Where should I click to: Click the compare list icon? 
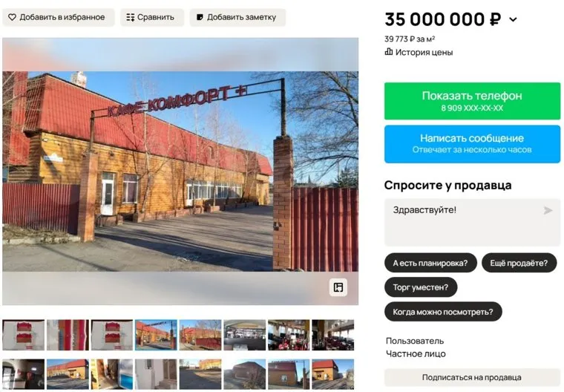130,17
